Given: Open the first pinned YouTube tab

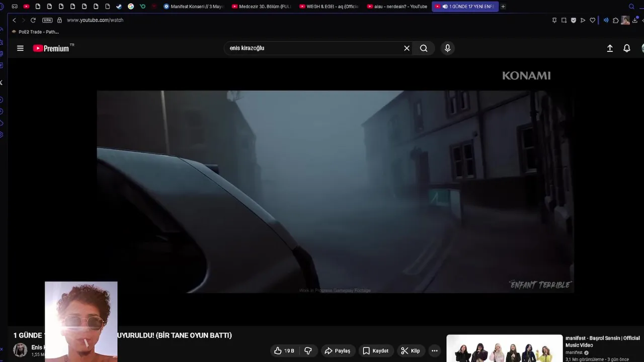Looking at the screenshot, I should tap(26, 7).
